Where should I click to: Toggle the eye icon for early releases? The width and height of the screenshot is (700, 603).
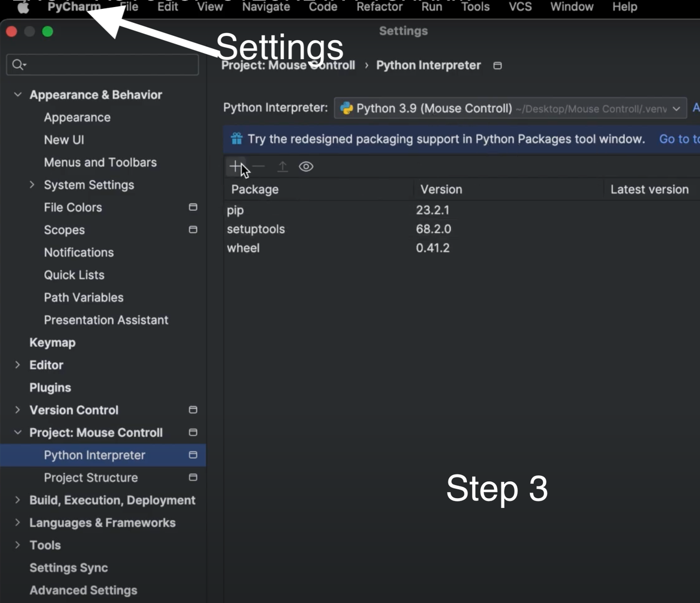(x=306, y=167)
